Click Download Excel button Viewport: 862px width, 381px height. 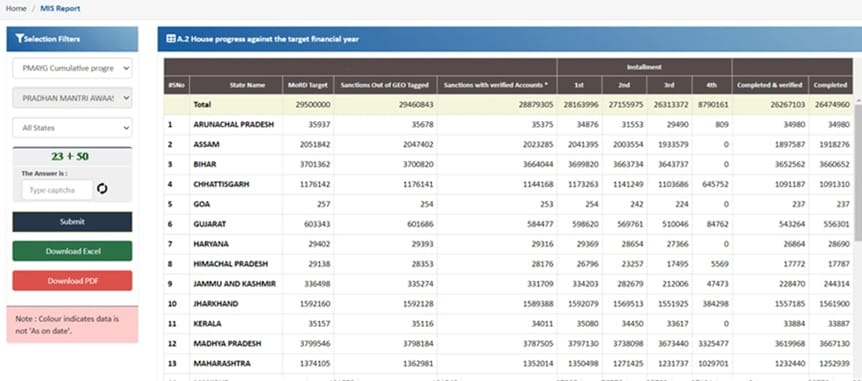click(72, 251)
